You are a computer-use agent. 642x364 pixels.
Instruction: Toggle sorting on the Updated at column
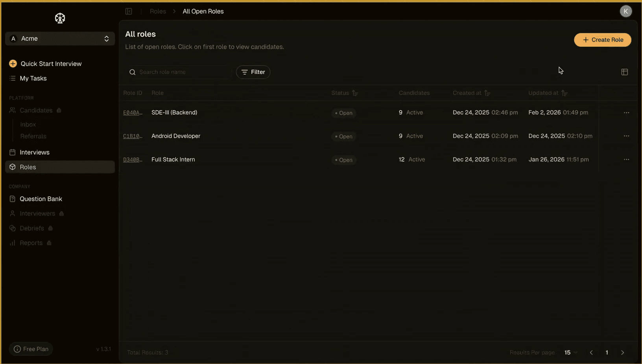(x=565, y=93)
